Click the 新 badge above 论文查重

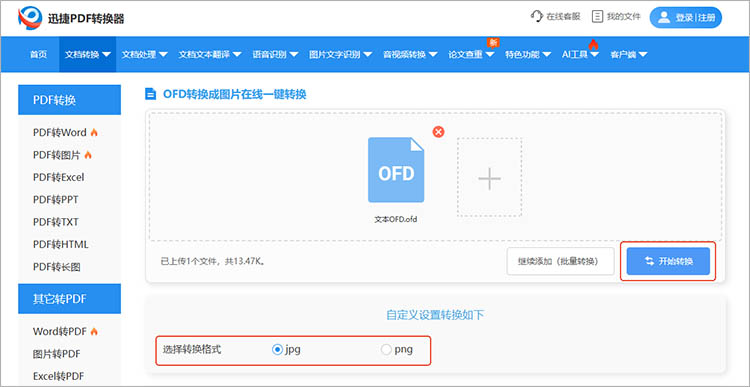click(493, 43)
